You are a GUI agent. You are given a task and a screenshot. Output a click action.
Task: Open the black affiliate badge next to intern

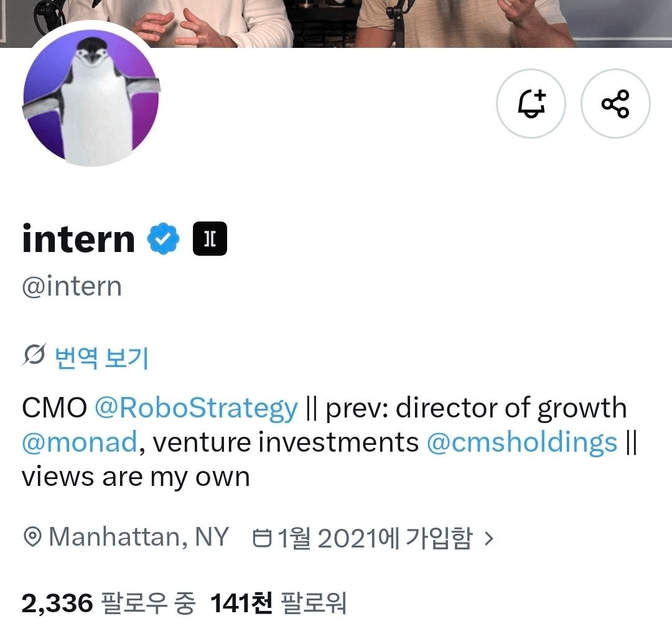coord(210,238)
